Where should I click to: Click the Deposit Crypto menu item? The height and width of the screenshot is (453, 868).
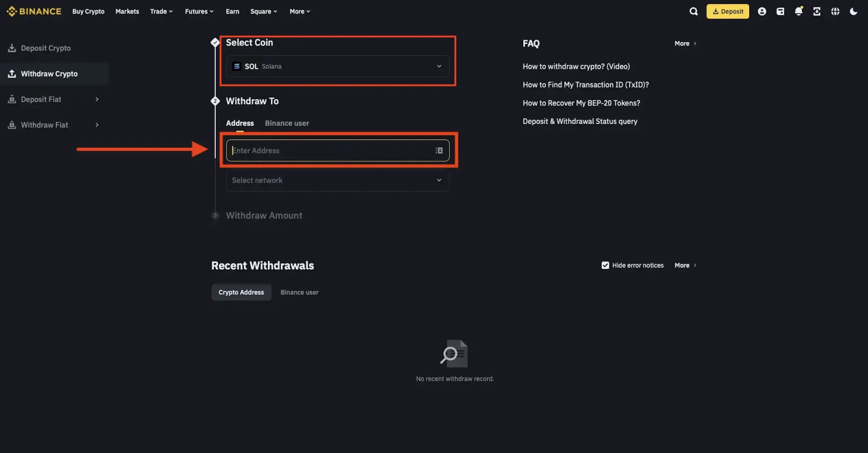pos(46,47)
